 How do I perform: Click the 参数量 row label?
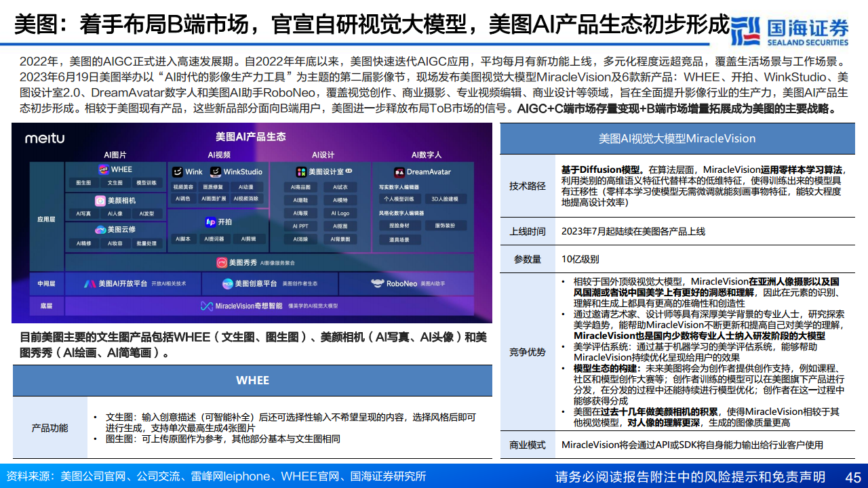tap(528, 259)
